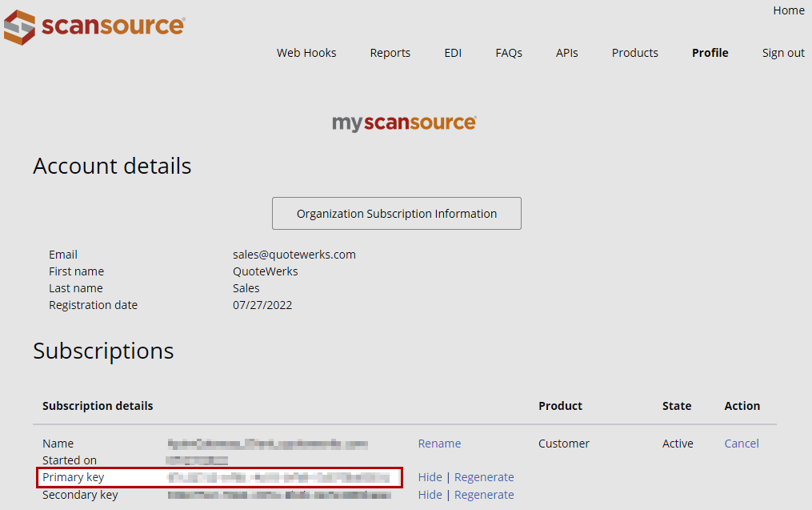
Task: Navigate to the EDI page
Action: click(453, 53)
